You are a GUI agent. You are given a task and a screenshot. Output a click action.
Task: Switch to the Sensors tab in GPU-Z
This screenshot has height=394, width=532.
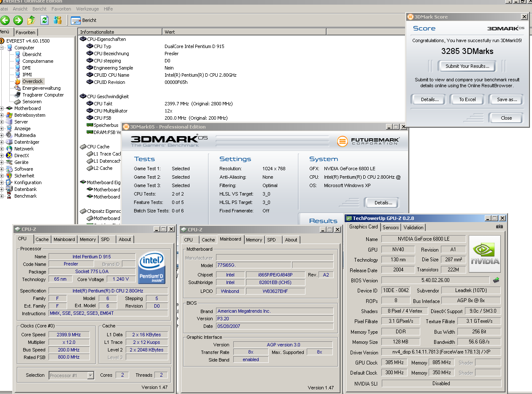[x=391, y=227]
